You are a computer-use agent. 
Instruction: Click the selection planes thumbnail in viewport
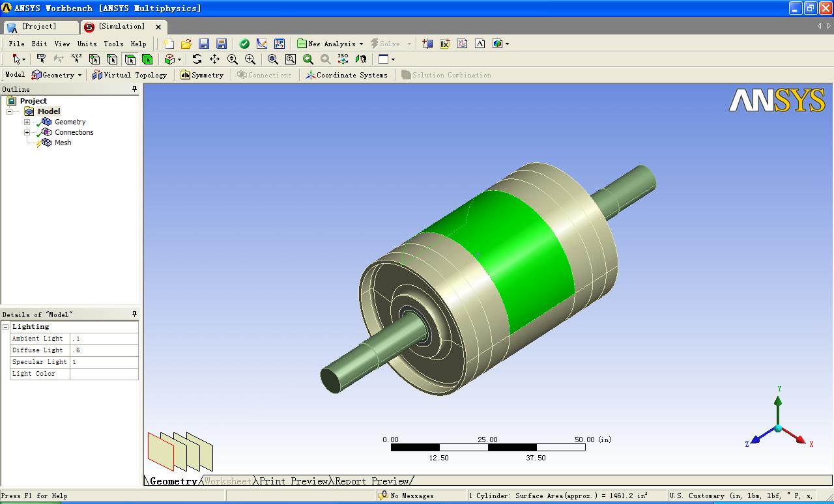(180, 451)
